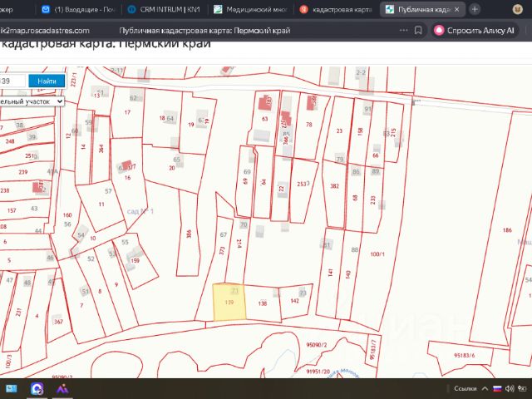Click the Спросить Алису AI button
Viewport: 532px width, 399px height.
point(474,31)
